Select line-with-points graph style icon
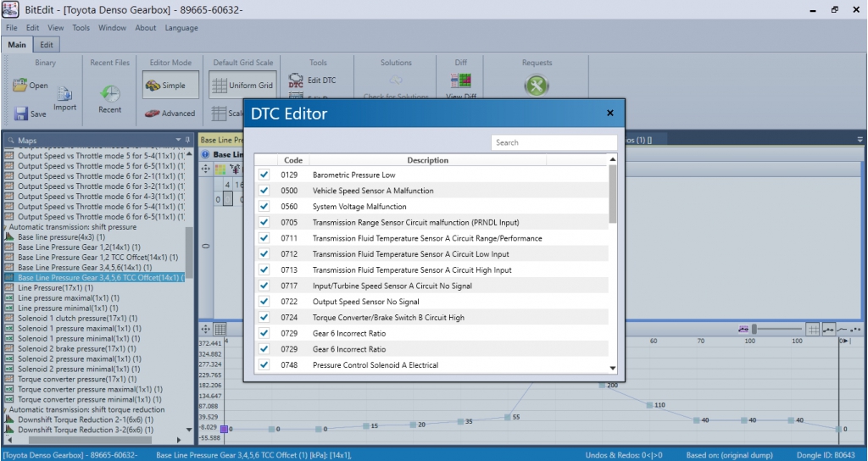 [828, 330]
